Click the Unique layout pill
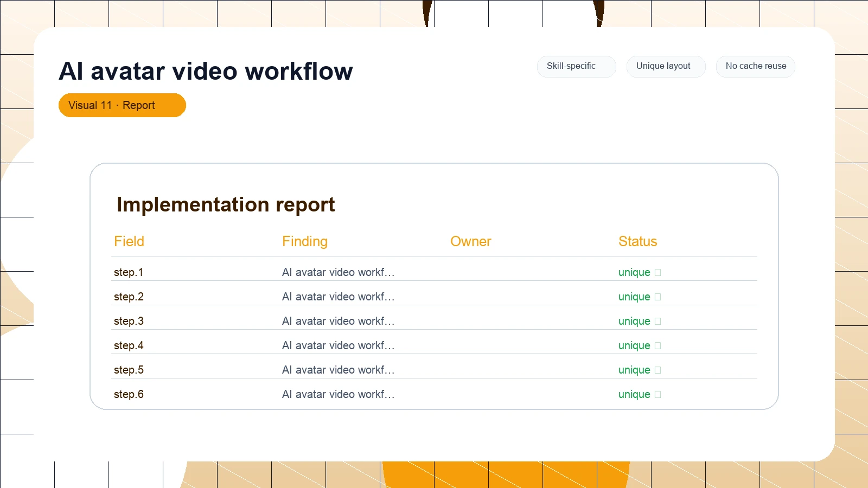This screenshot has height=488, width=868. click(x=666, y=66)
